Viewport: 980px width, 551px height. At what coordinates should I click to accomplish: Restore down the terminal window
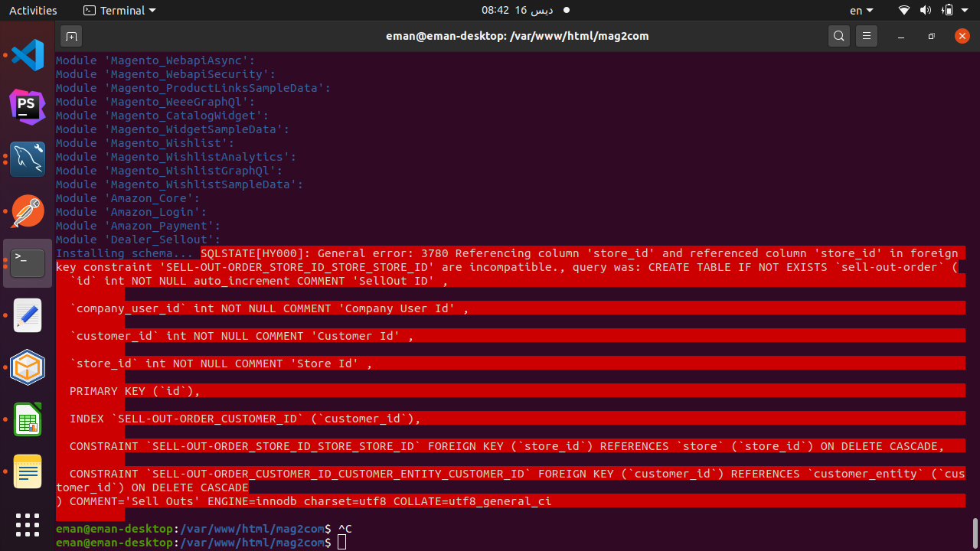[x=931, y=36]
